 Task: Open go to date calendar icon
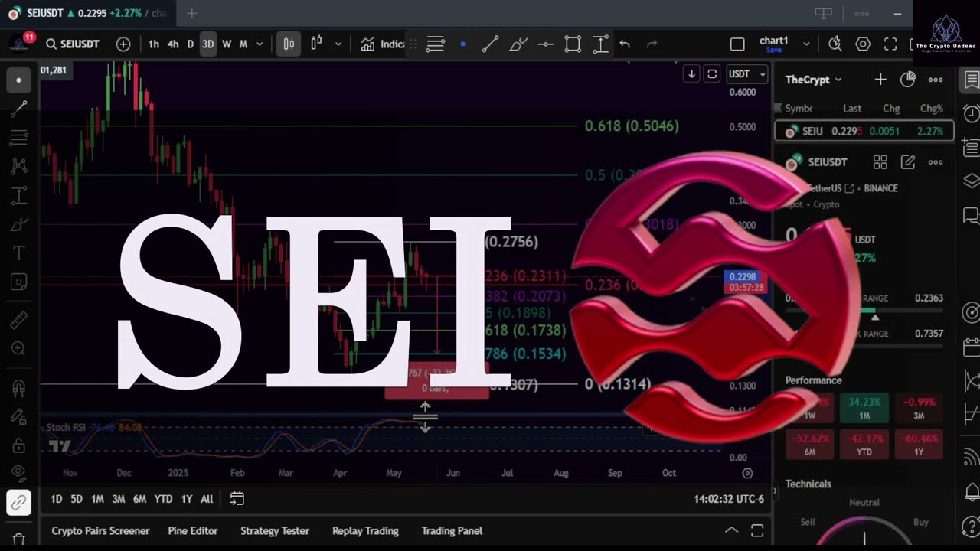point(237,499)
